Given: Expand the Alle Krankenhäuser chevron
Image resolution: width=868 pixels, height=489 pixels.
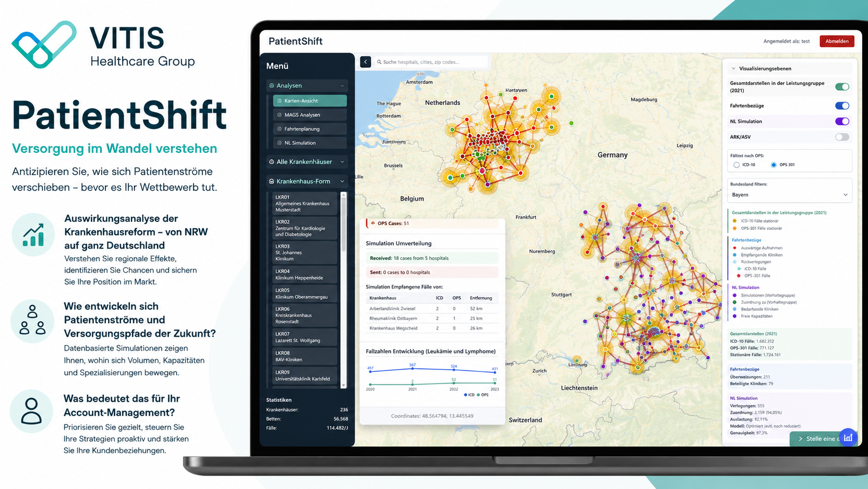Looking at the screenshot, I should tap(342, 162).
